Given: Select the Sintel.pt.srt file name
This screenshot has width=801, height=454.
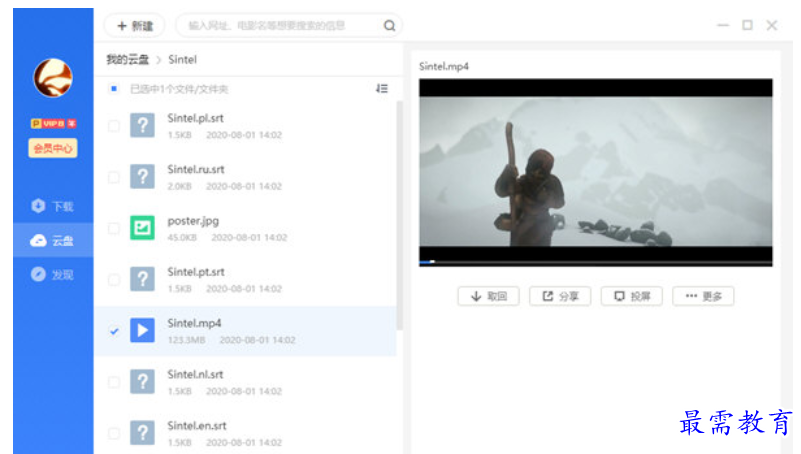Looking at the screenshot, I should click(196, 272).
